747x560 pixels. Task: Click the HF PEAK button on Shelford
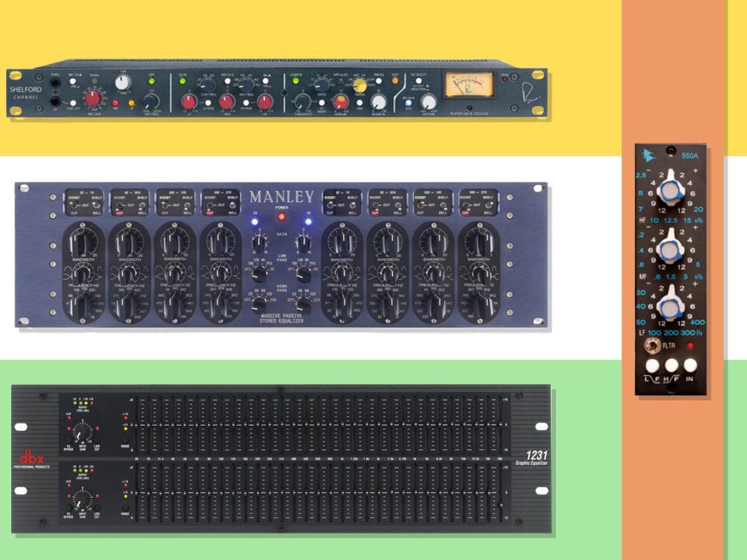point(246,103)
